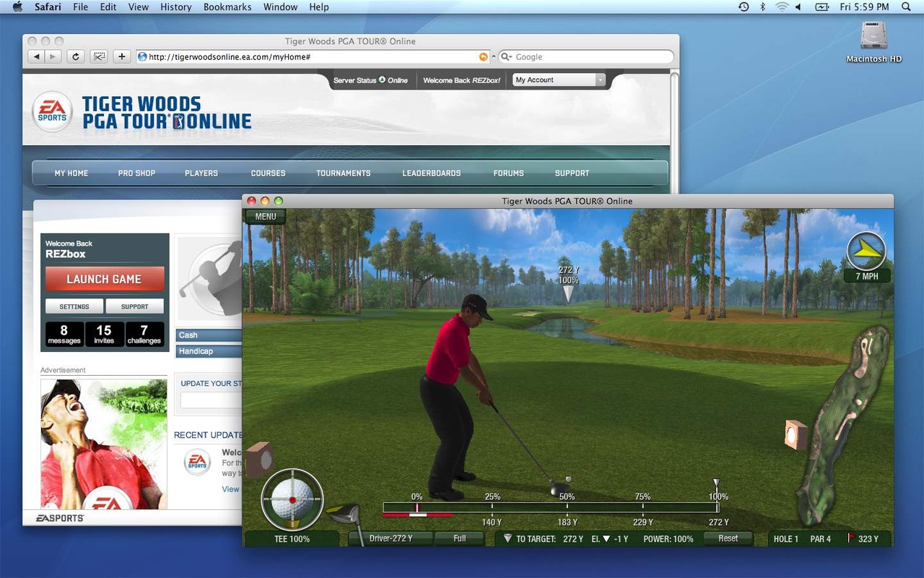Screen dimensions: 924x578
Task: Click the golf ball spin aim icon
Action: [x=292, y=499]
